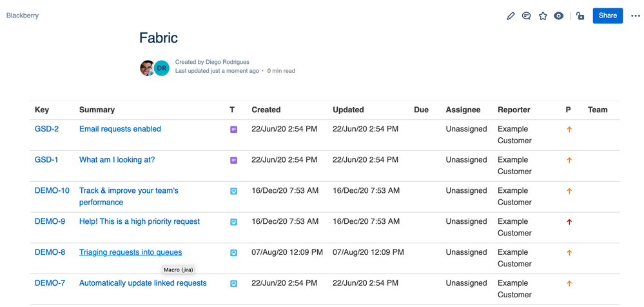This screenshot has height=307, width=644.
Task: Click 'Created by Diego Rodrigues' text
Action: tap(212, 62)
